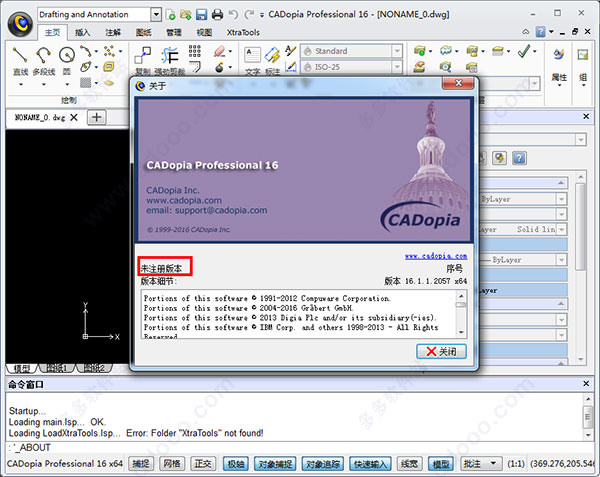Open the ByLayer color dropdown in the Properties panel
This screenshot has width=600, height=477.
pos(561,199)
